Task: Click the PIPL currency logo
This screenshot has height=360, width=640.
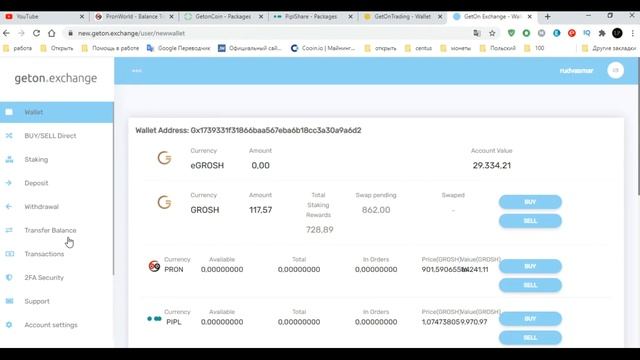Action: click(x=154, y=318)
